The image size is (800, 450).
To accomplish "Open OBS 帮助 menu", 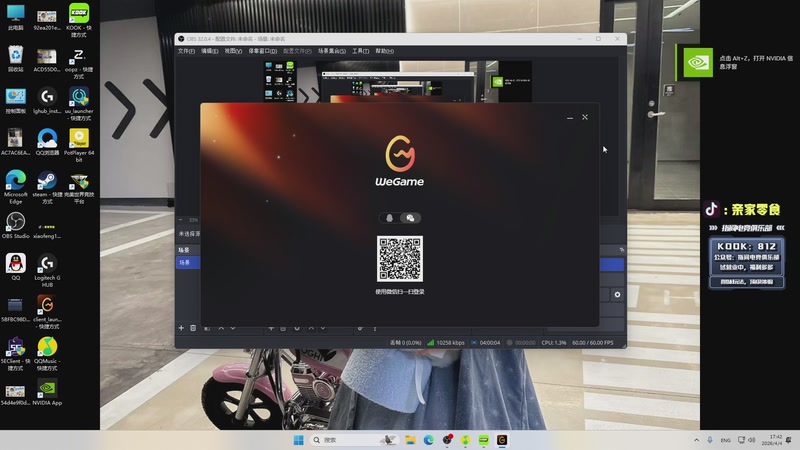I will coord(385,51).
